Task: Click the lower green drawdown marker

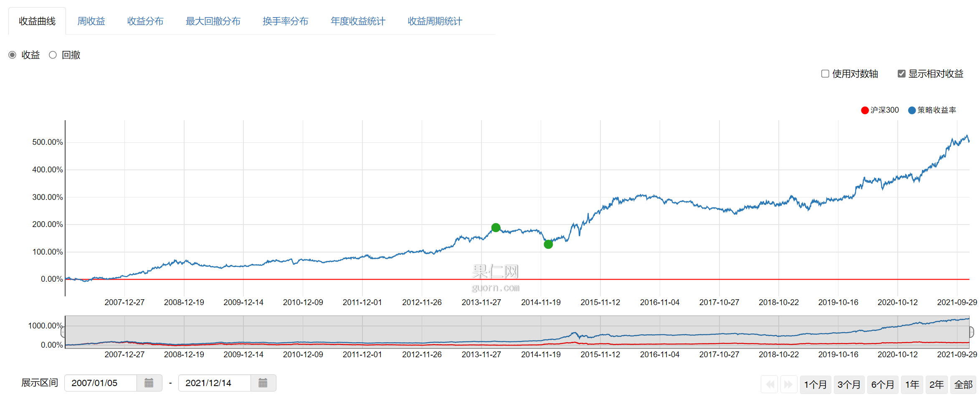Action: pos(548,245)
